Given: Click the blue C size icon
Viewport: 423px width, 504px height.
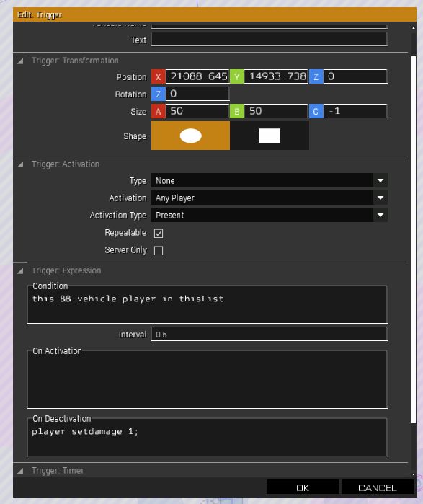Looking at the screenshot, I should coord(316,112).
